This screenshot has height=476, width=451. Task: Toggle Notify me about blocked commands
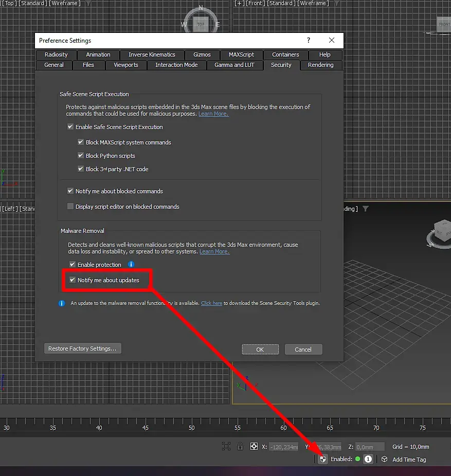click(70, 191)
